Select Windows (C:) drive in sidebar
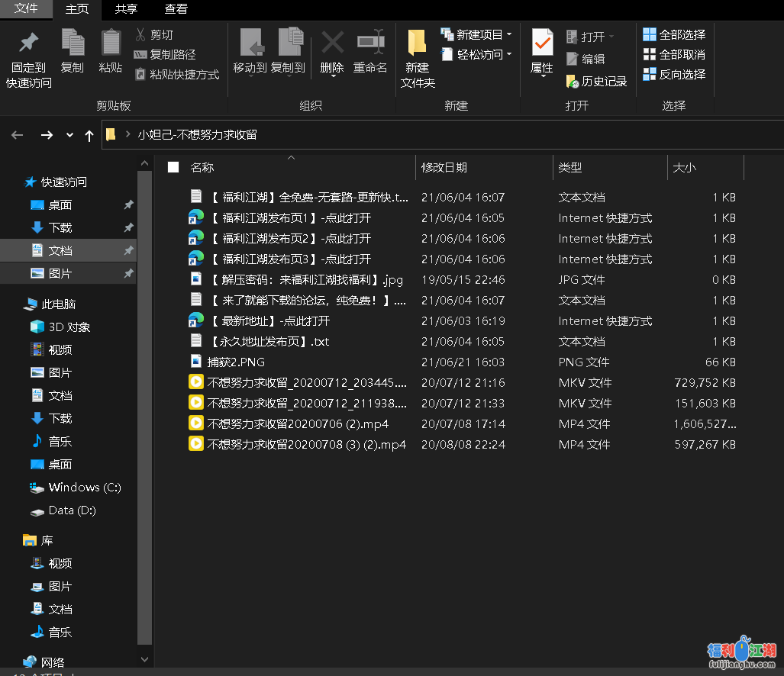This screenshot has height=676, width=784. 84,488
